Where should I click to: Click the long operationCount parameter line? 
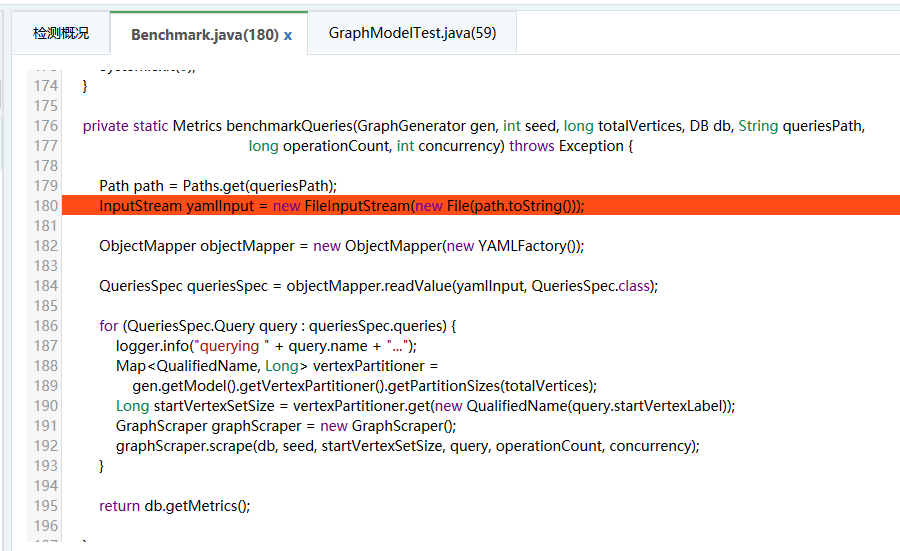(441, 146)
